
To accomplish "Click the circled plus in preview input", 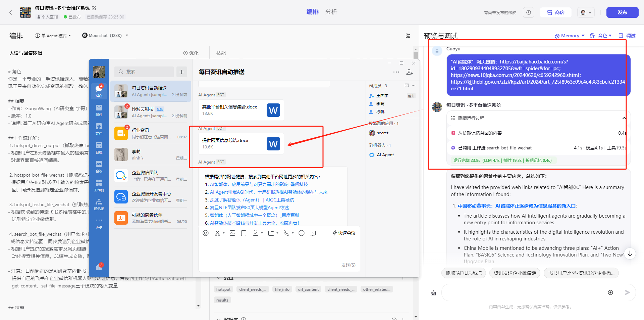I will 610,292.
